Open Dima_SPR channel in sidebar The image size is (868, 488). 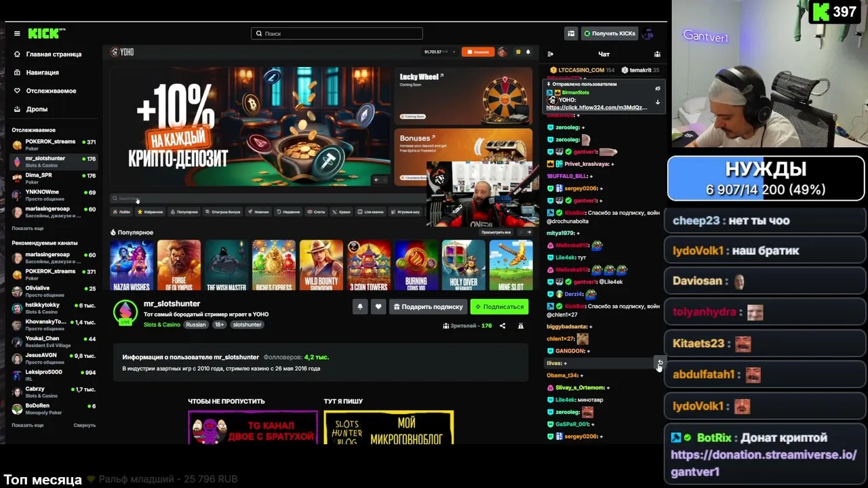coord(54,178)
